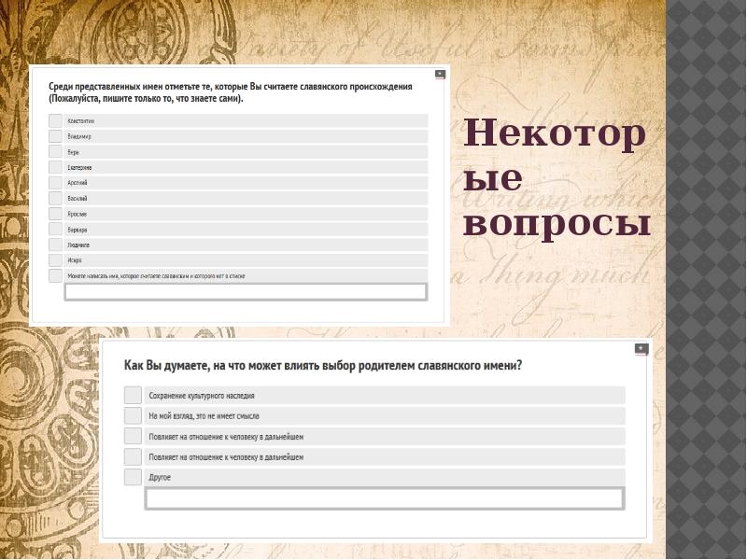
Task: Select 'Сохранение культурного наследия' option
Action: tap(133, 395)
